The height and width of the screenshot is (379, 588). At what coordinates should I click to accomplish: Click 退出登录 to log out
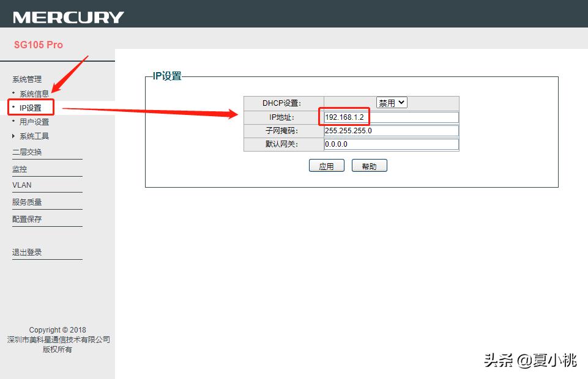click(x=27, y=251)
